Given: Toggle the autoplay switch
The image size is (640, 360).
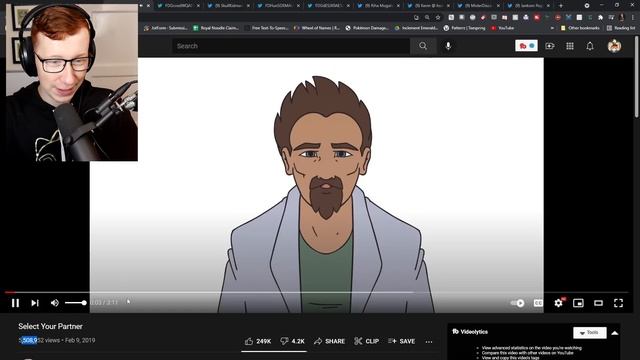Looking at the screenshot, I should point(518,303).
